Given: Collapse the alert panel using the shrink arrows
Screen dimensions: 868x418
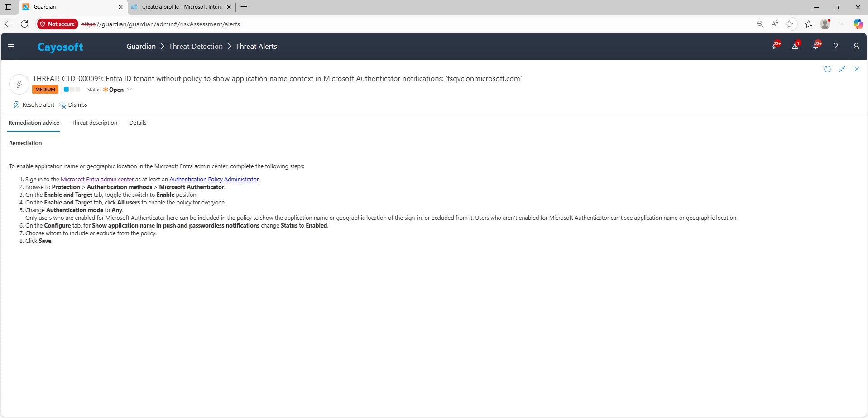Looking at the screenshot, I should 842,69.
